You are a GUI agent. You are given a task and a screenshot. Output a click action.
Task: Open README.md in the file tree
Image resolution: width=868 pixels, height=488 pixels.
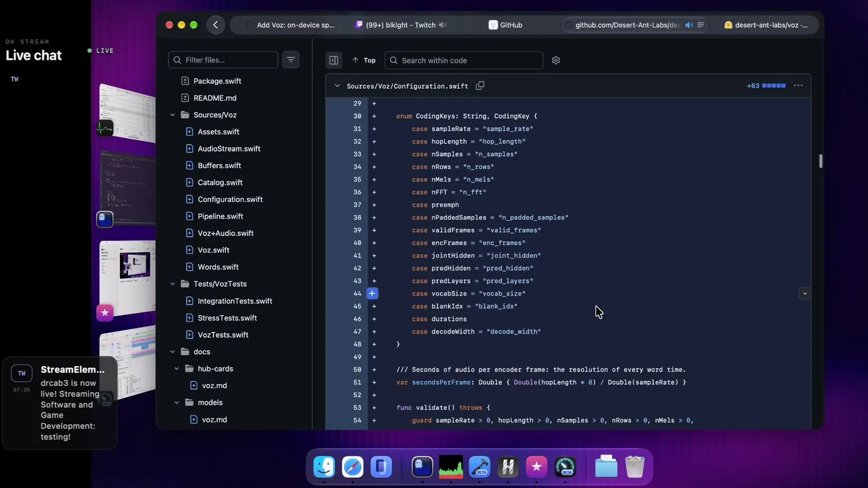pyautogui.click(x=215, y=98)
